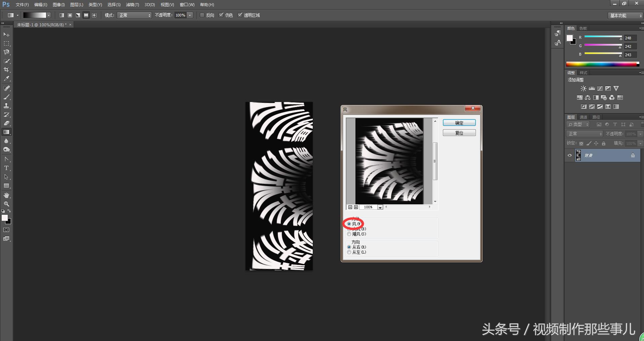Select the Hand tool
The width and height of the screenshot is (644, 341).
(6, 195)
